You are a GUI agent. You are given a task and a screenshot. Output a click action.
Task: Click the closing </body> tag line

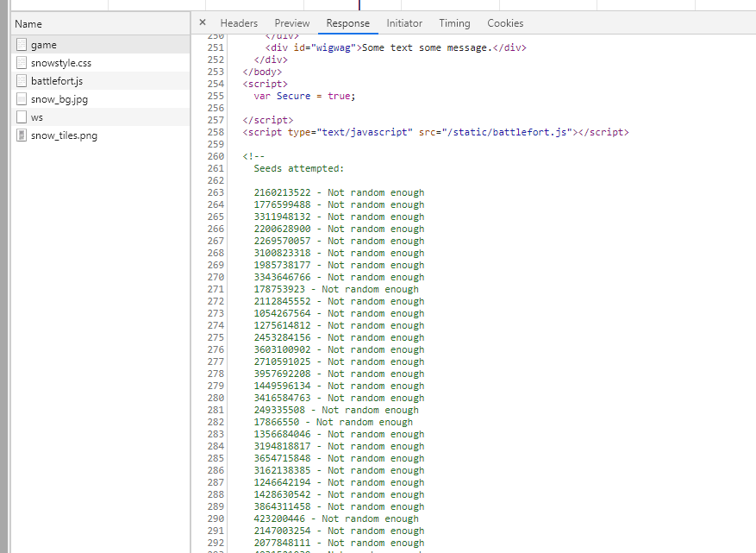pos(262,72)
